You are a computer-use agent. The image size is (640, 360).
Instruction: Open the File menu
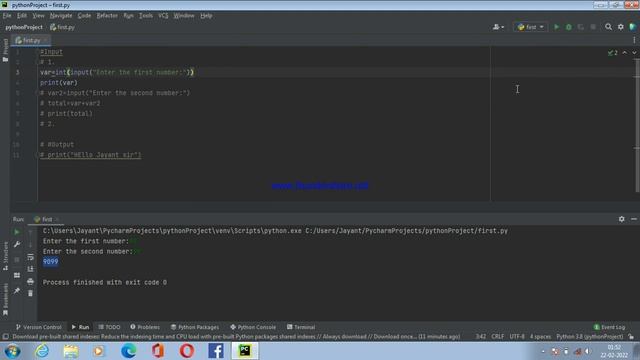point(7,16)
